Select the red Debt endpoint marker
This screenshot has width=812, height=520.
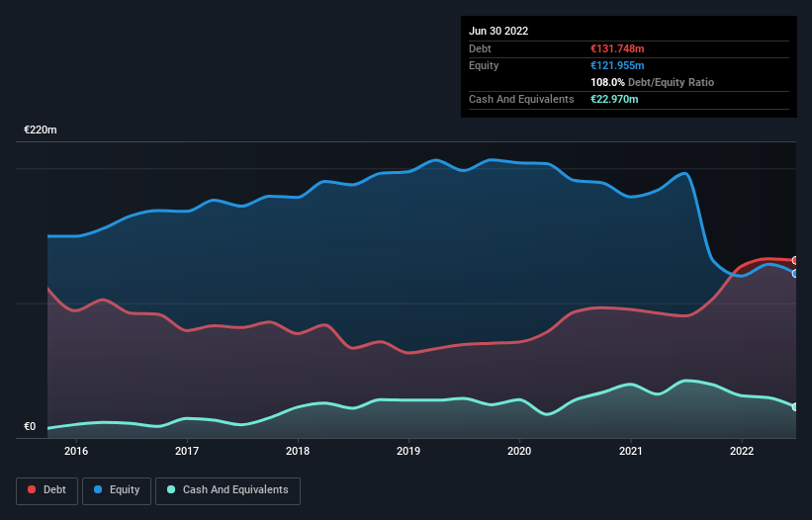point(795,260)
